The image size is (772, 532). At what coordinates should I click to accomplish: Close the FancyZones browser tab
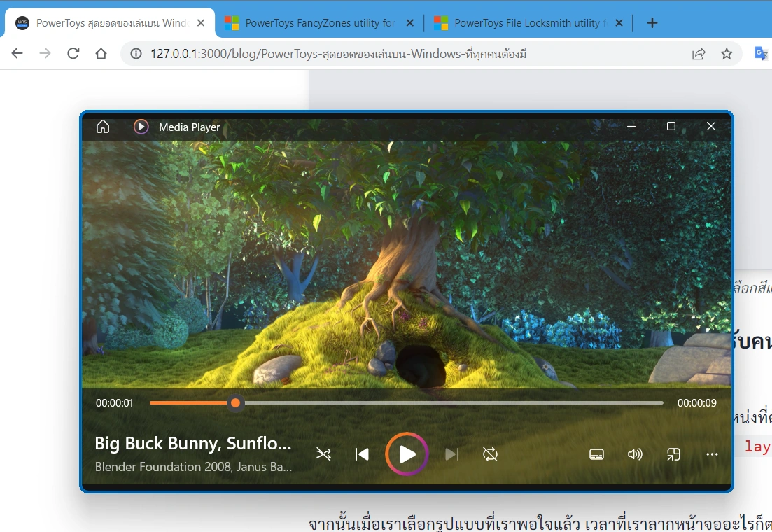point(409,22)
